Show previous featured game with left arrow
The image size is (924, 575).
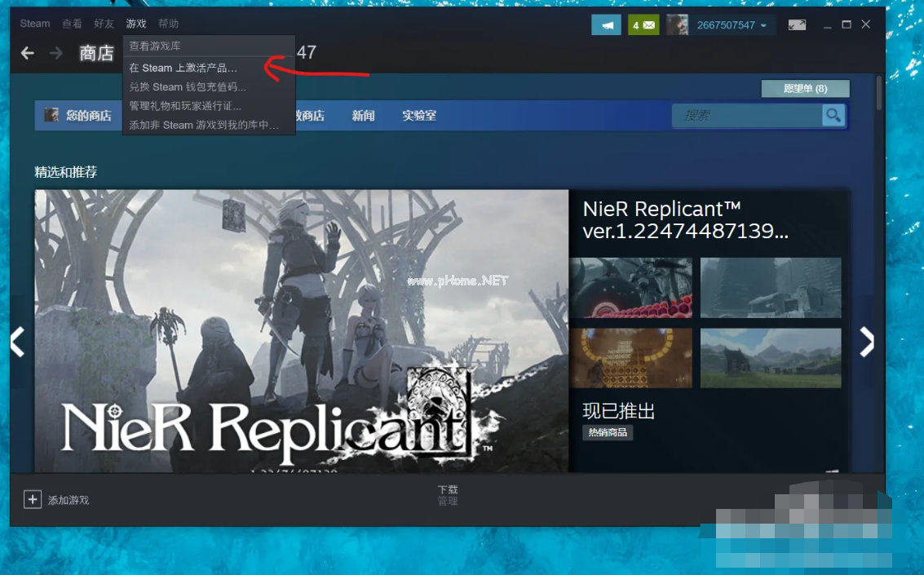tap(17, 343)
